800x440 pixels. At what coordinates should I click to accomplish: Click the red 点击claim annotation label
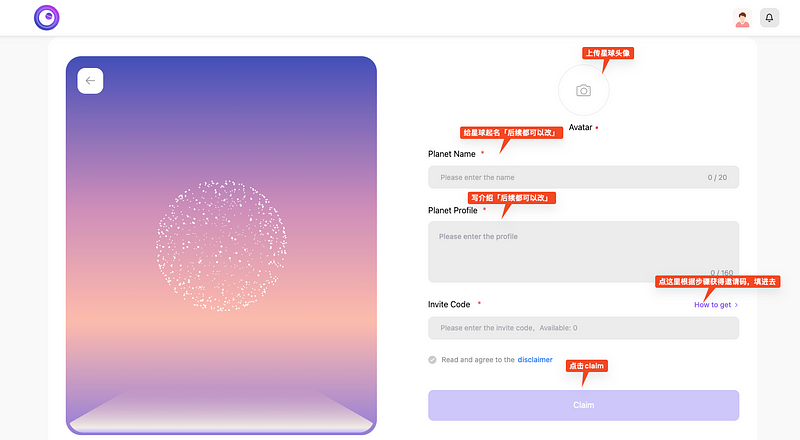click(588, 366)
